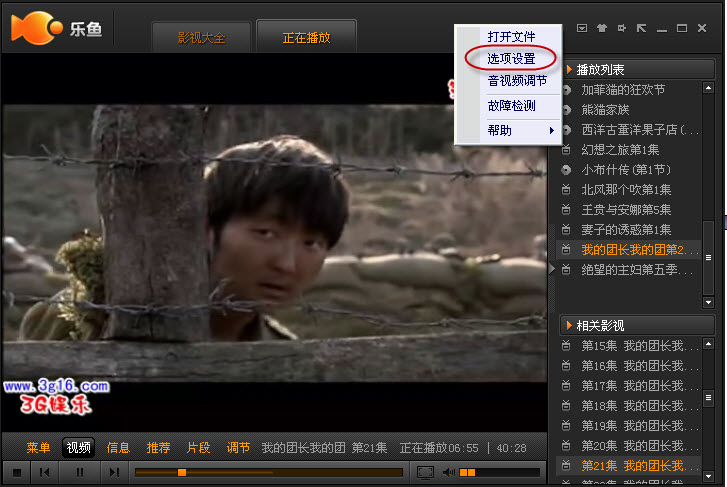
Task: Click the 片段 button in bottom bar
Action: coord(198,447)
